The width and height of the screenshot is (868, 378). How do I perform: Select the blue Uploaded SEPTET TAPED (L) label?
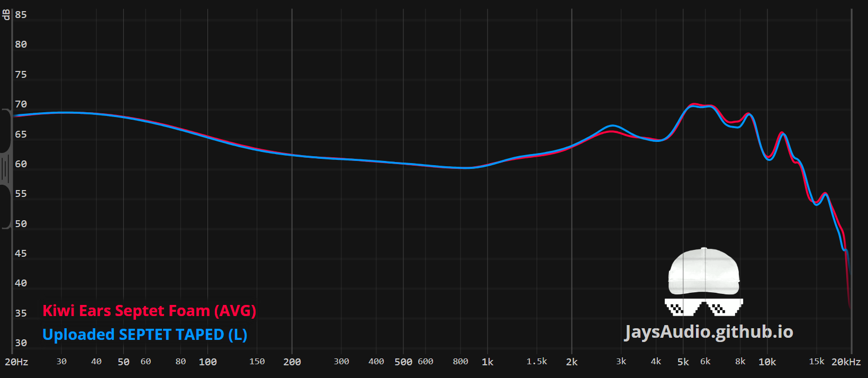click(x=144, y=335)
